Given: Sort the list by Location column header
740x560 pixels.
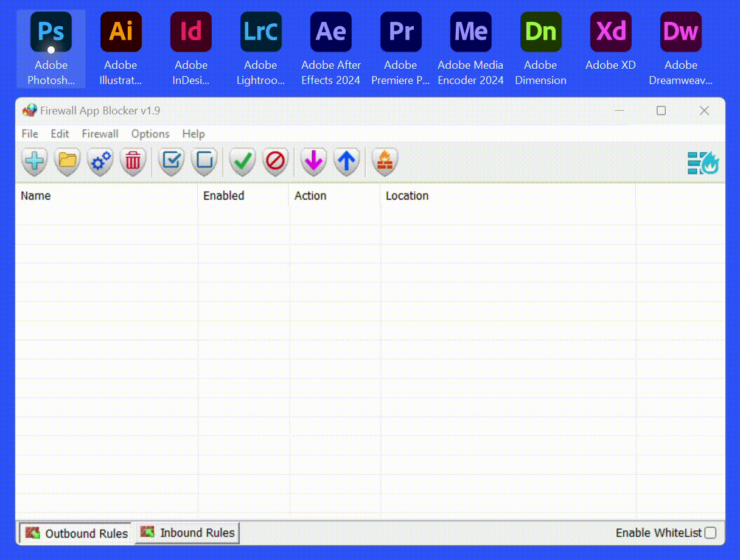Looking at the screenshot, I should pos(508,196).
